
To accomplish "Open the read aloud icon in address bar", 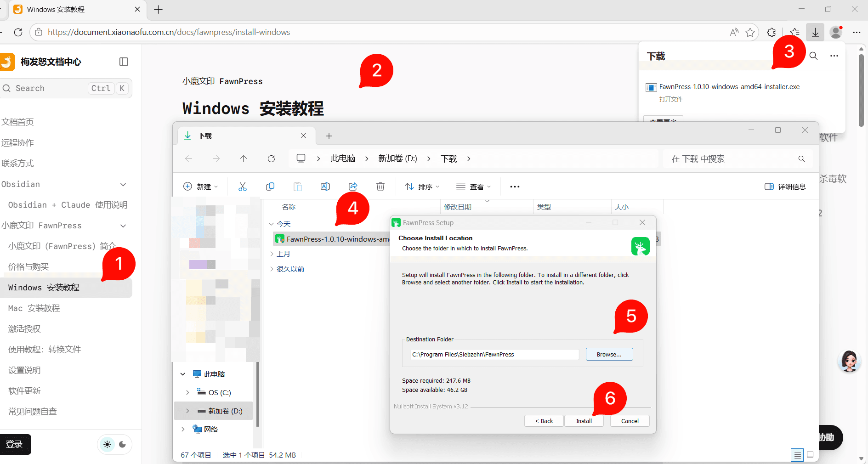I will (734, 32).
